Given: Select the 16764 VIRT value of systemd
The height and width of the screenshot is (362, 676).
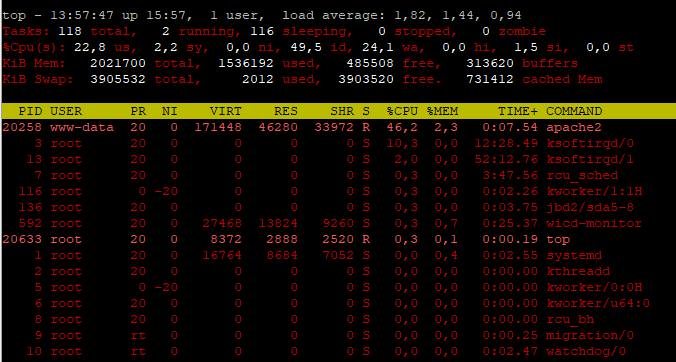Looking at the screenshot, I should pos(222,255).
